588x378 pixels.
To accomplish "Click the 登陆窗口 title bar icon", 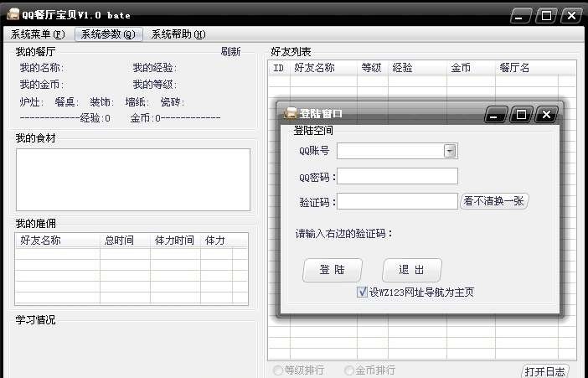I will pyautogui.click(x=291, y=113).
